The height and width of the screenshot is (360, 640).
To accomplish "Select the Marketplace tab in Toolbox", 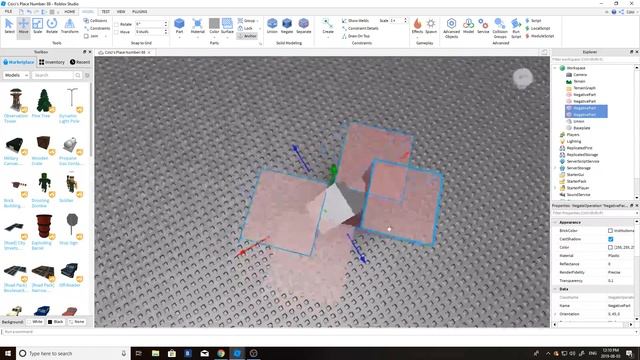I will [x=18, y=62].
